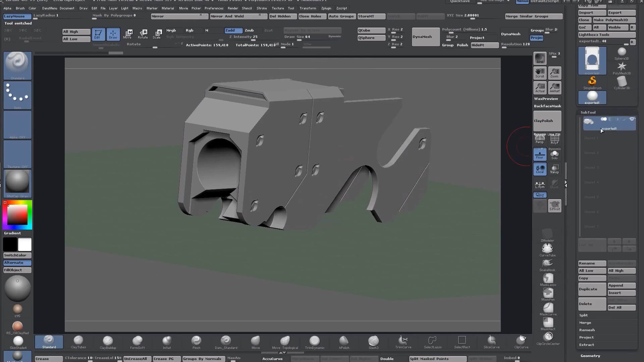The width and height of the screenshot is (644, 362).
Task: Open the Zplugin menu
Action: (x=326, y=8)
